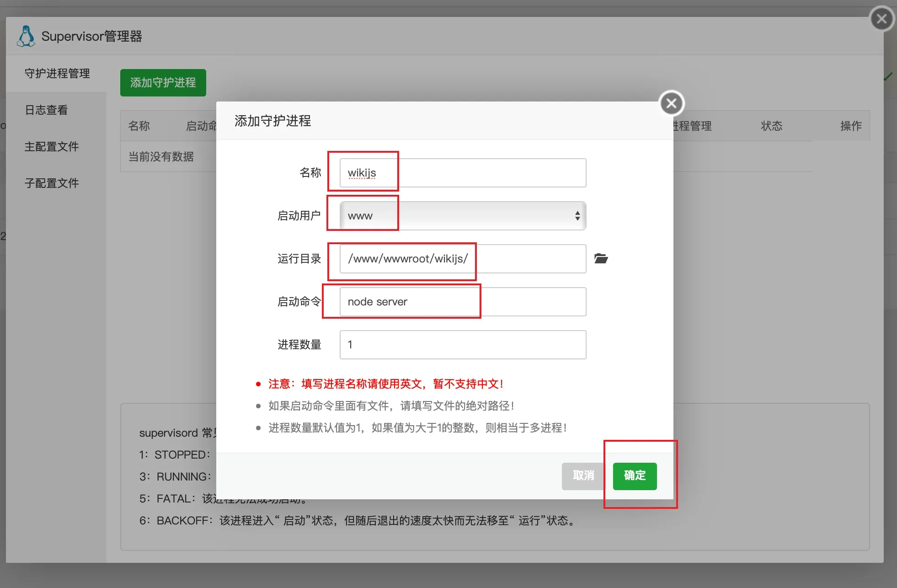The height and width of the screenshot is (588, 897).
Task: Click the folder browse icon beside 运行目录
Action: click(601, 258)
